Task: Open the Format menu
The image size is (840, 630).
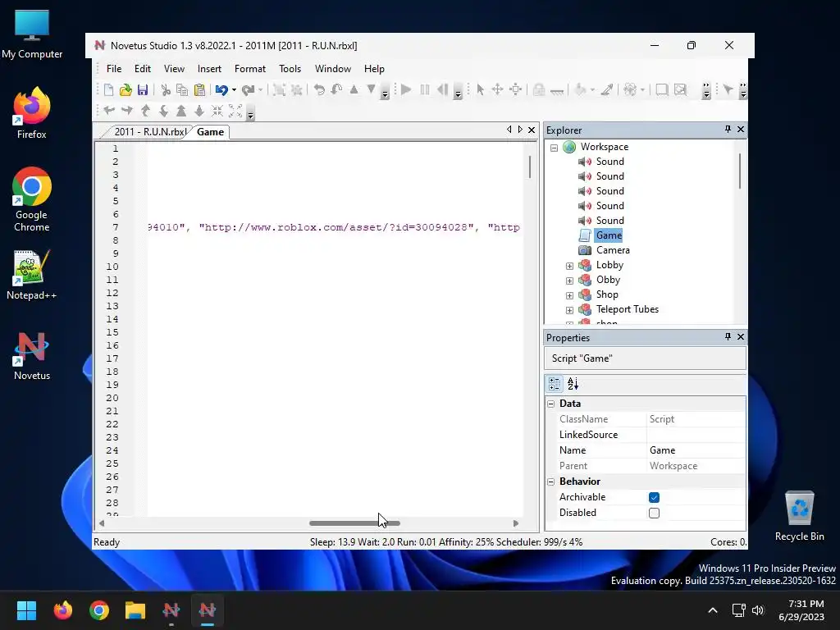Action: pyautogui.click(x=250, y=69)
